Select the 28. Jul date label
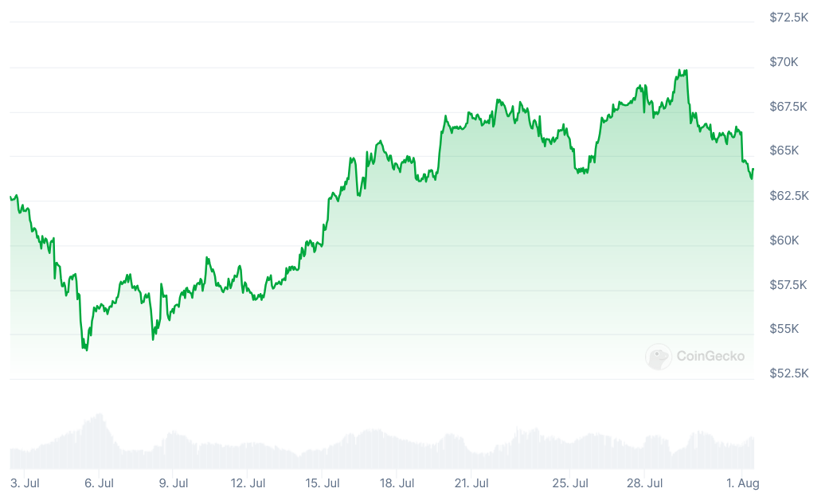The height and width of the screenshot is (504, 829). 644,483
